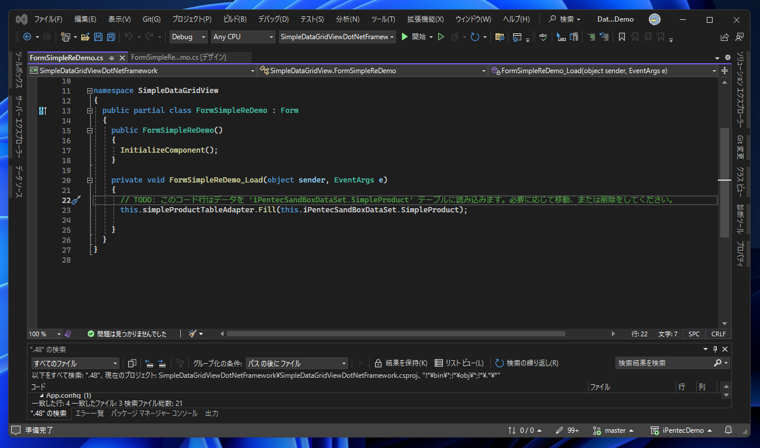Click the split editor plus icon
Screen dimensions: 760x448
725,71
